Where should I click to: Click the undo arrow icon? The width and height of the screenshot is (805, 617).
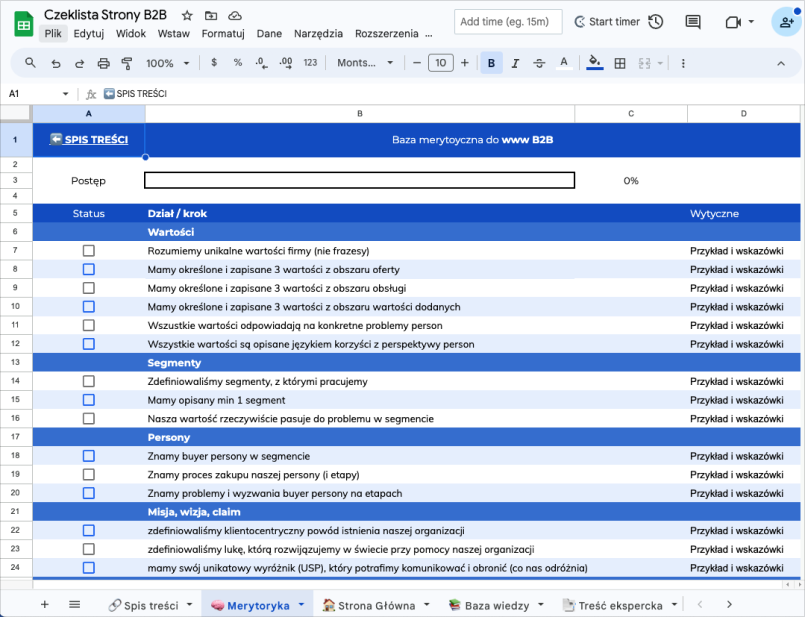[55, 63]
